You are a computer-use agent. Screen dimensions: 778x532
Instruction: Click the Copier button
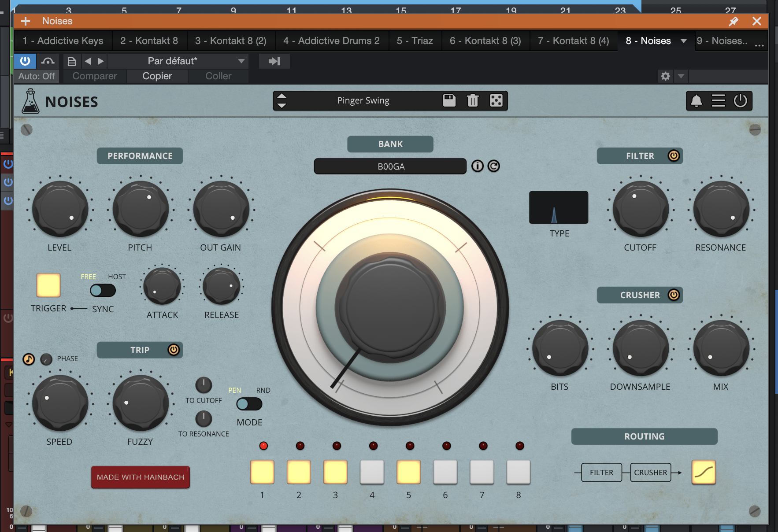point(157,76)
